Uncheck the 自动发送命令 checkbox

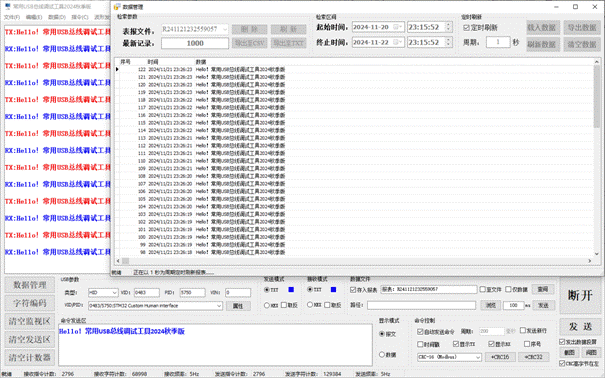click(x=420, y=331)
